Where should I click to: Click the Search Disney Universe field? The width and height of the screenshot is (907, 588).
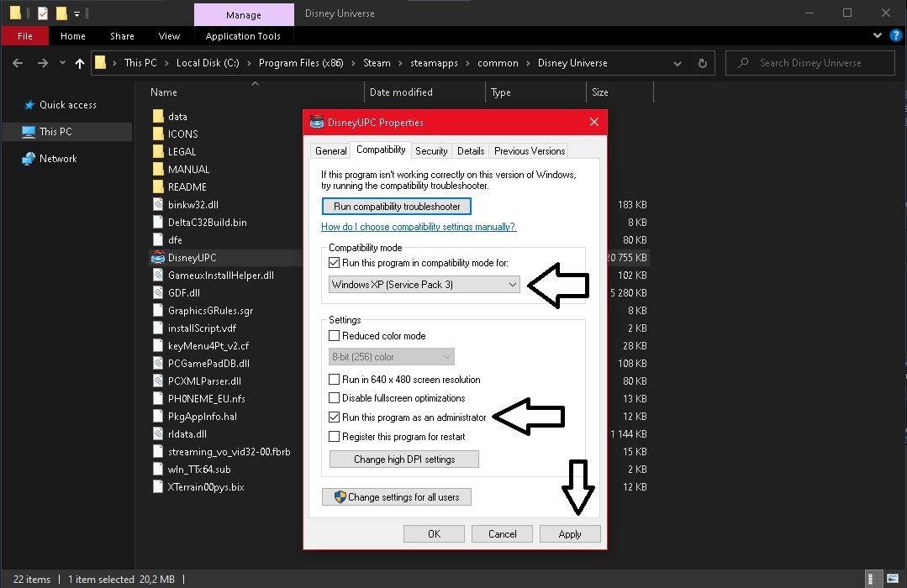pos(810,63)
